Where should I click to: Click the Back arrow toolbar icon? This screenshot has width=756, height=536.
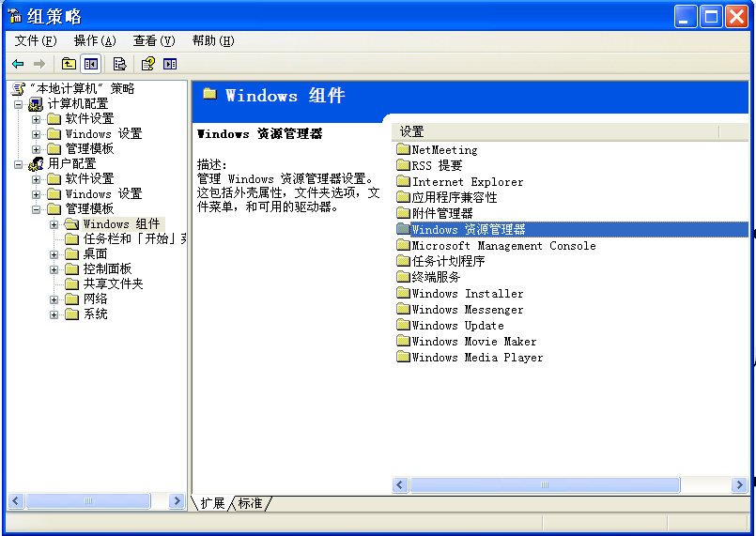click(x=19, y=64)
